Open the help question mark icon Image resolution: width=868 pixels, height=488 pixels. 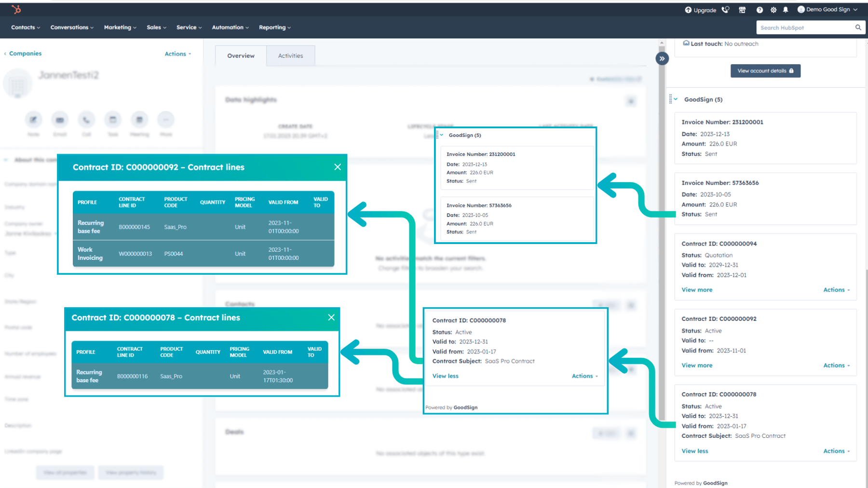tap(759, 10)
